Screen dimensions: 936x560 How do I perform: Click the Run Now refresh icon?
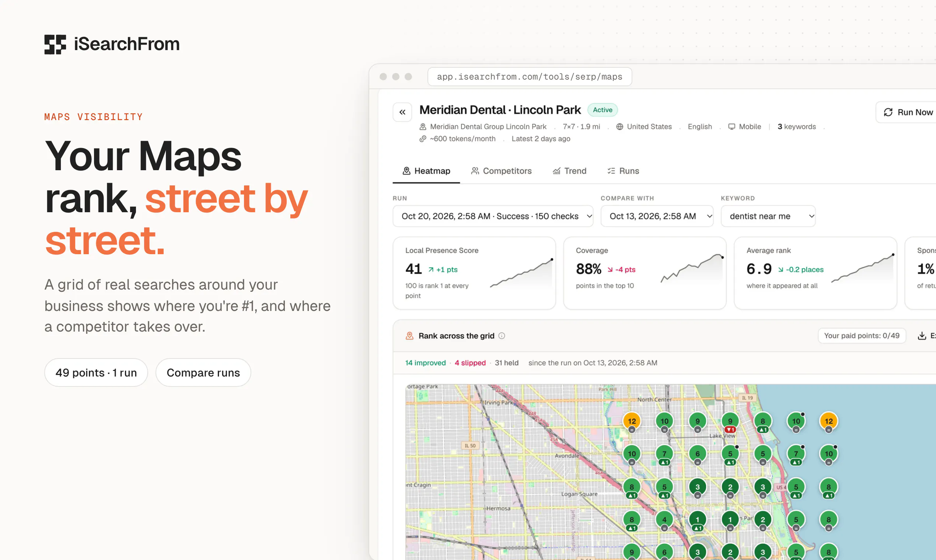point(888,112)
